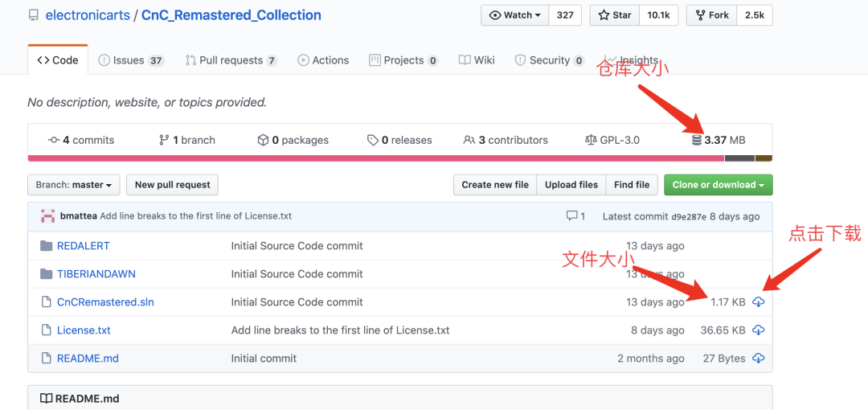Click bmattea's avatar image

47,216
